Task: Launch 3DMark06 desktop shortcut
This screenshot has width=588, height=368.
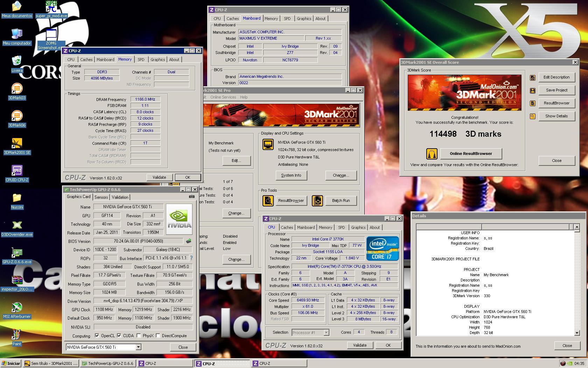Action: coord(17,119)
